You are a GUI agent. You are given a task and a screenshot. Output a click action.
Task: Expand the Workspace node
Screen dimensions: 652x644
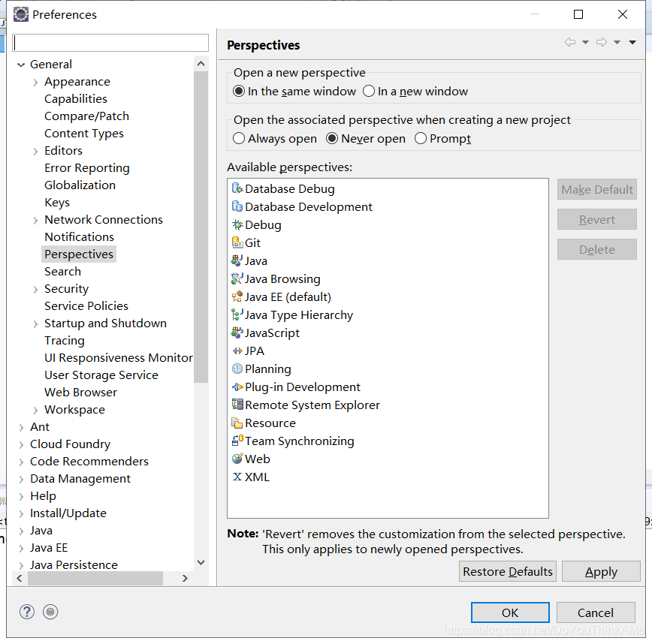pos(36,410)
